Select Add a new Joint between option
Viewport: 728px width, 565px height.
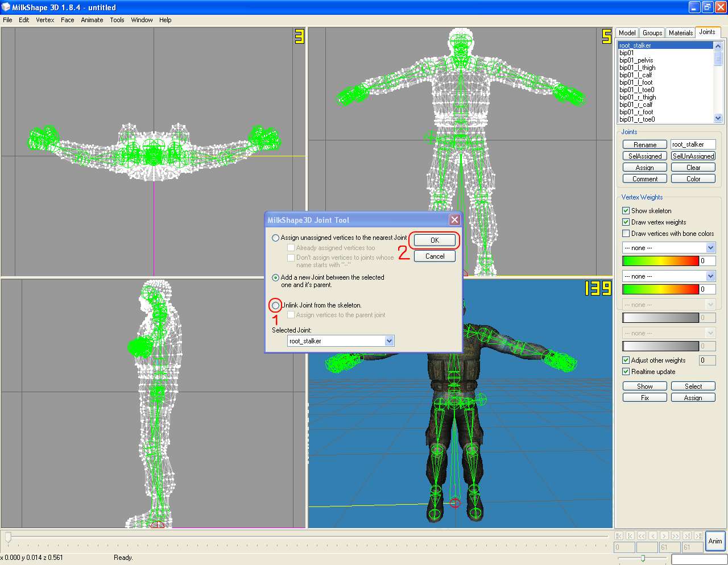tap(275, 277)
